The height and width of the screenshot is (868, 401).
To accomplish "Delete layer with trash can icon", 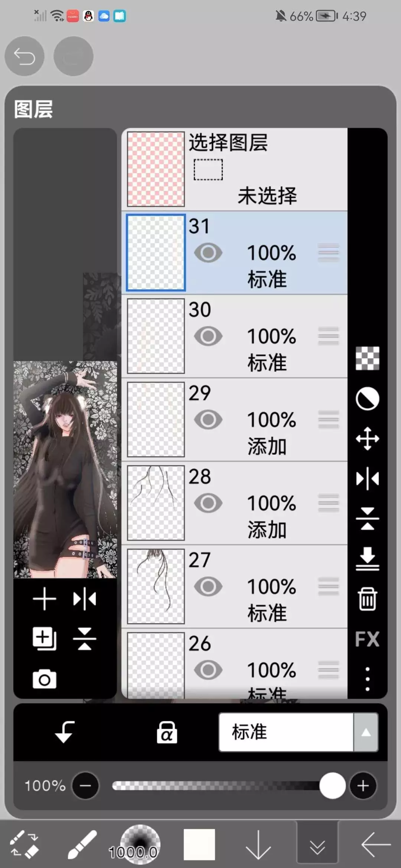I will pyautogui.click(x=367, y=599).
